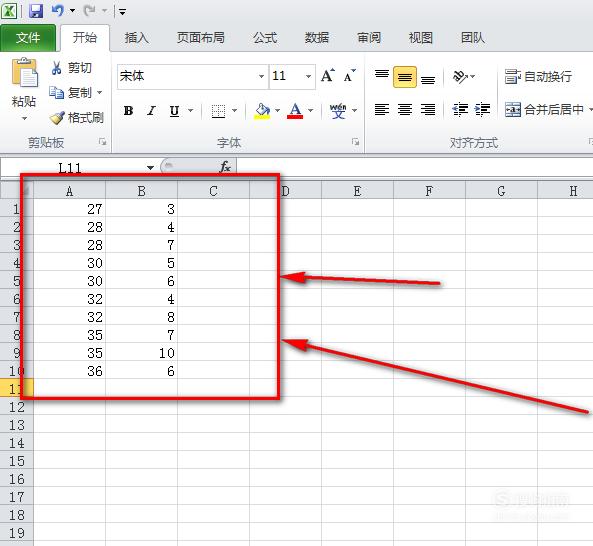The image size is (593, 546).
Task: Click the Redo arrow icon
Action: pyautogui.click(x=90, y=11)
